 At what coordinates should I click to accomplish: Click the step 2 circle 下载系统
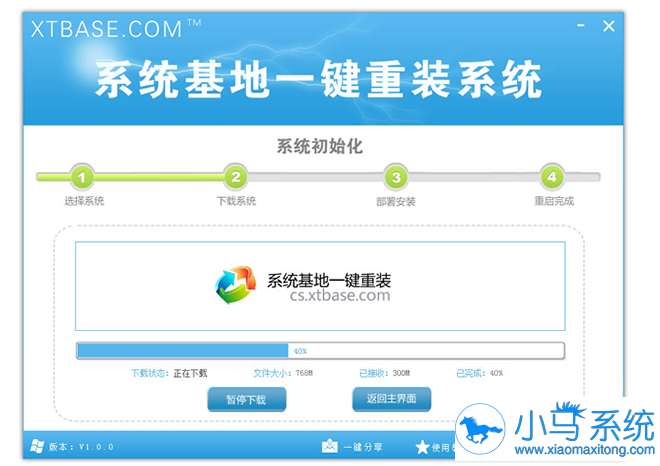[236, 177]
